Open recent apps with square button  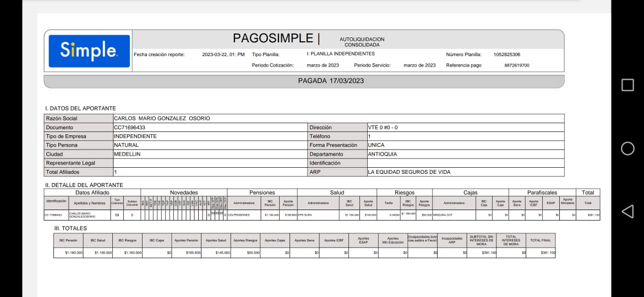[x=627, y=85]
